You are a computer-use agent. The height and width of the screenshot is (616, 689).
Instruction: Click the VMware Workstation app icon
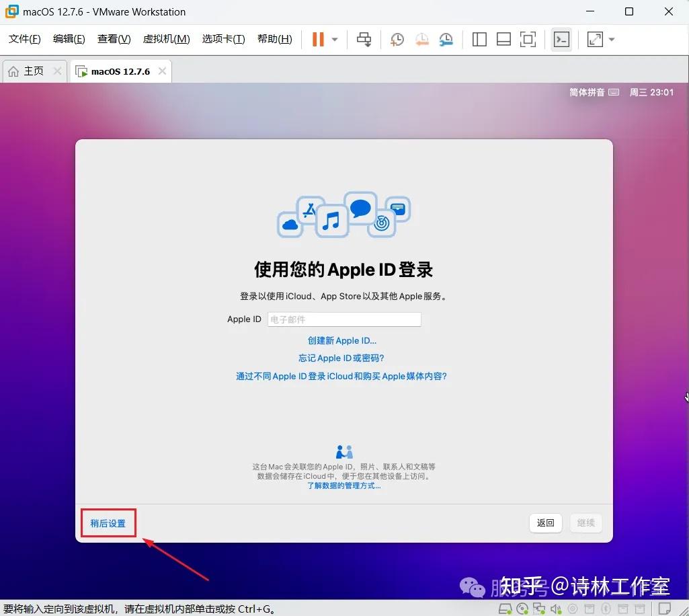[12, 12]
